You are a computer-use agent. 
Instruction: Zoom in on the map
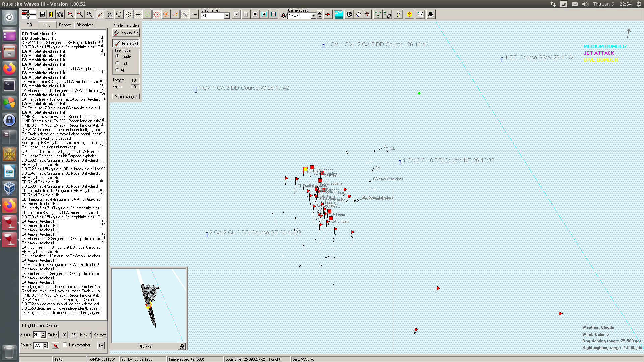click(70, 14)
